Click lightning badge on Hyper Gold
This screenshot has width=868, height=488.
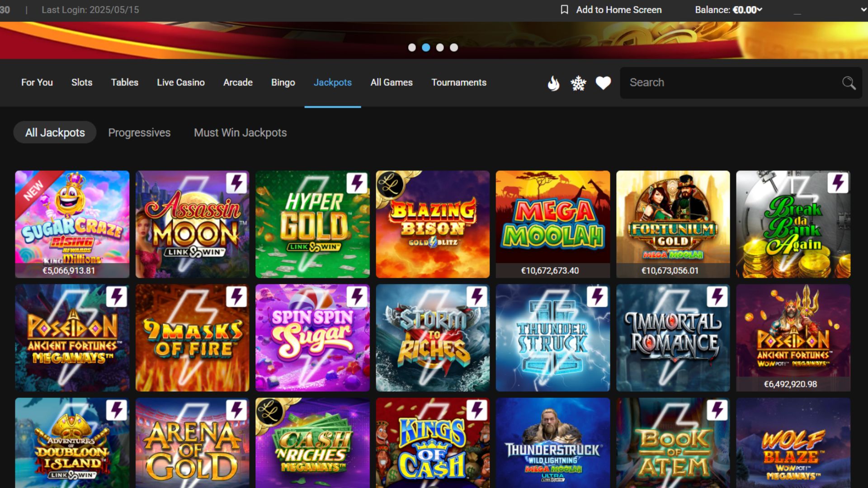click(x=357, y=183)
